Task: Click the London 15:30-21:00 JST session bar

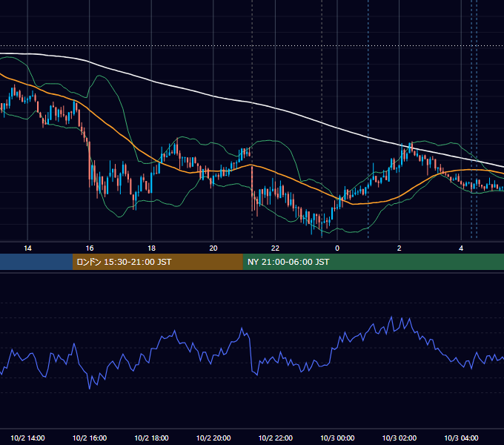Action: pos(157,262)
